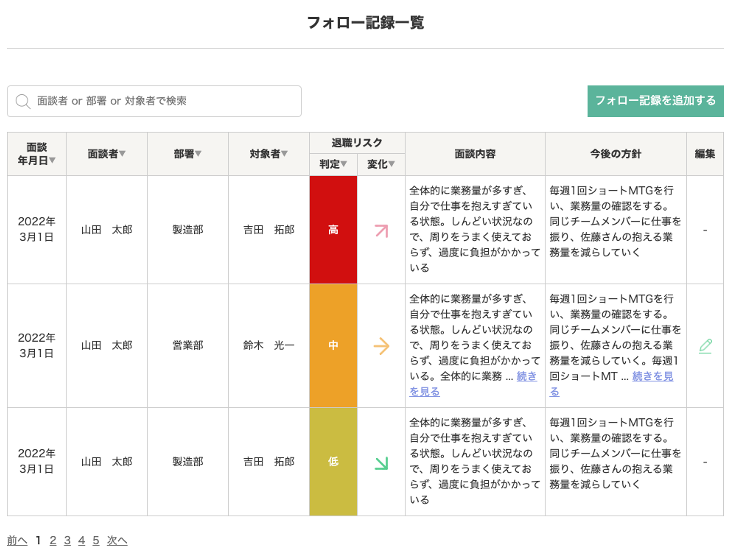Sort by 面談者 column arrow
732x556 pixels.
click(x=123, y=154)
